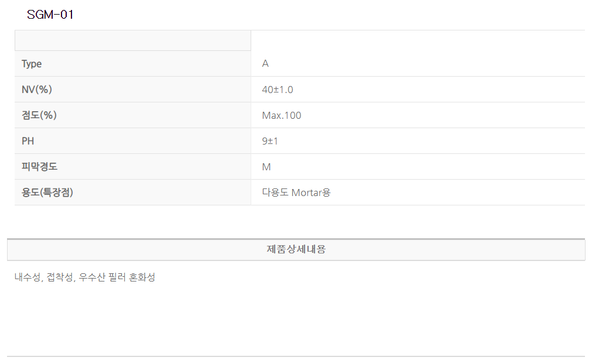The width and height of the screenshot is (592, 364).
Task: Click the empty white header cell above A
Action: tap(418, 40)
